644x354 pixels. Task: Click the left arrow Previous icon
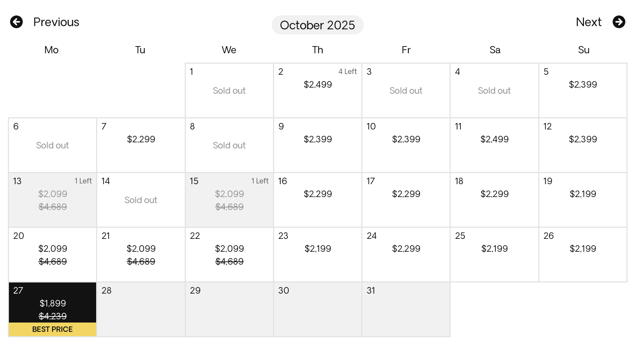[16, 22]
